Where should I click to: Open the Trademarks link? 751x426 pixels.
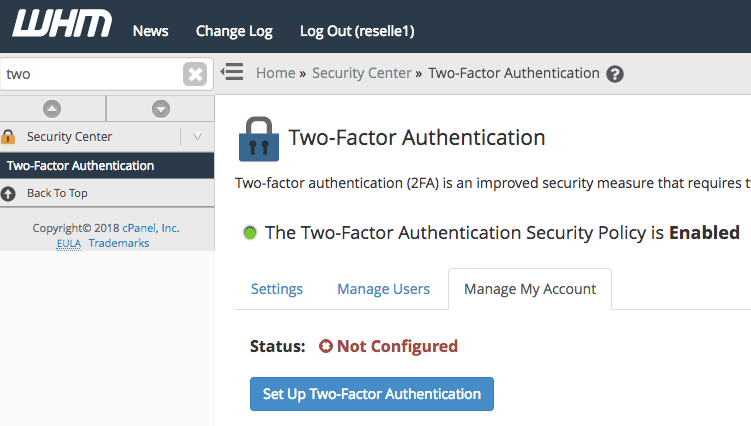coord(119,243)
